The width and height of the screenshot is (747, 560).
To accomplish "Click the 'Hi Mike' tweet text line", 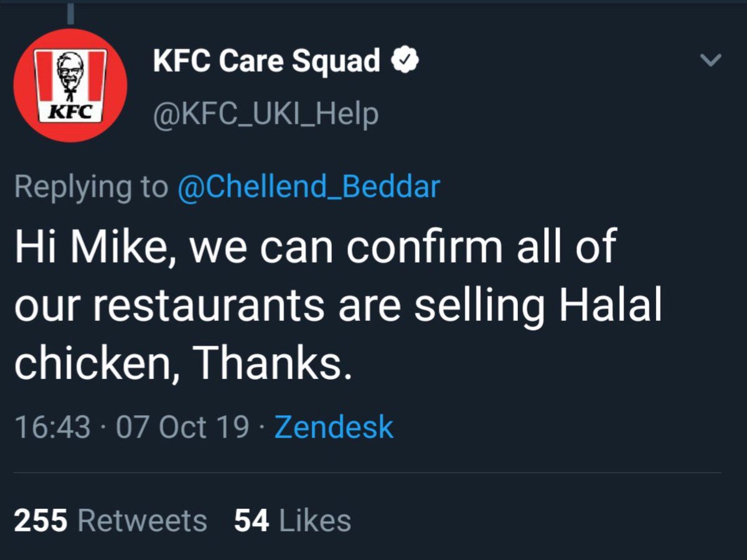I will (x=314, y=248).
